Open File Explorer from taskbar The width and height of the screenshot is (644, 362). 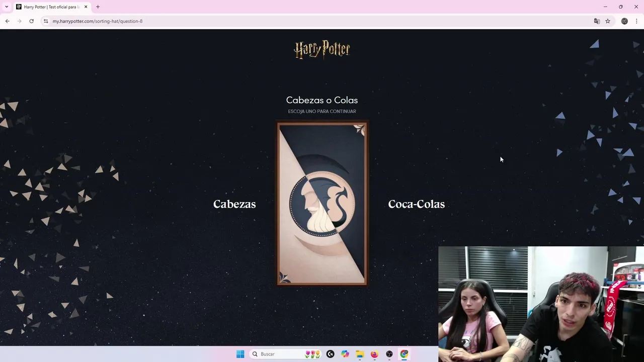(x=360, y=354)
